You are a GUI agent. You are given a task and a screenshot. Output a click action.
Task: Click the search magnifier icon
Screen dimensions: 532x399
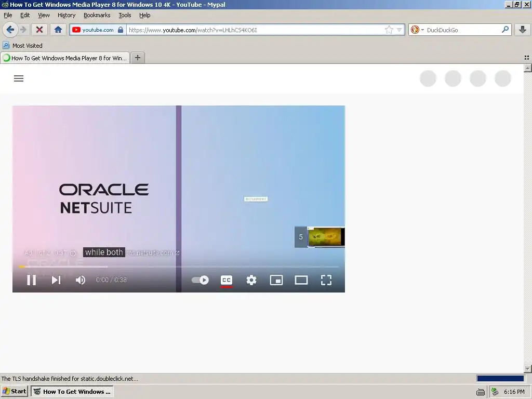(505, 30)
